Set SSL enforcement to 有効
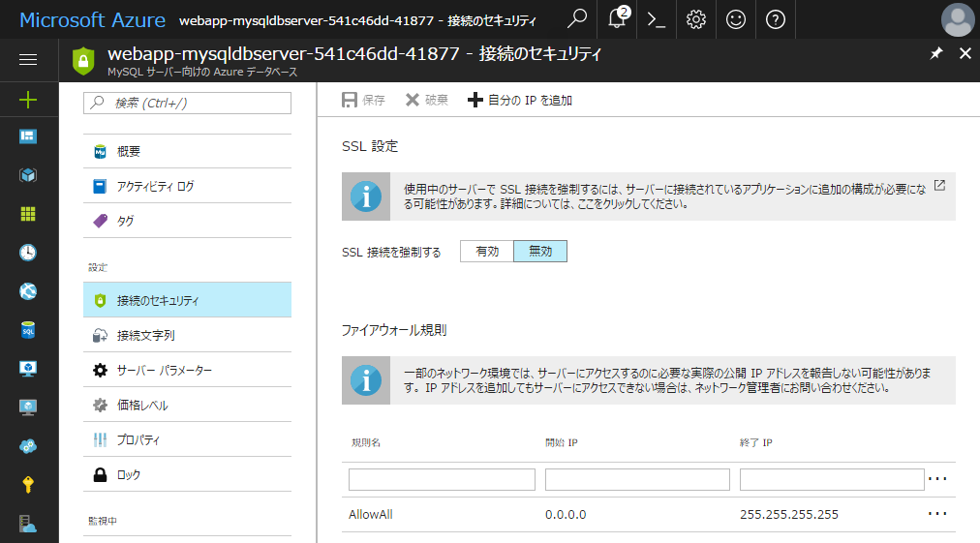The image size is (980, 543). click(487, 252)
